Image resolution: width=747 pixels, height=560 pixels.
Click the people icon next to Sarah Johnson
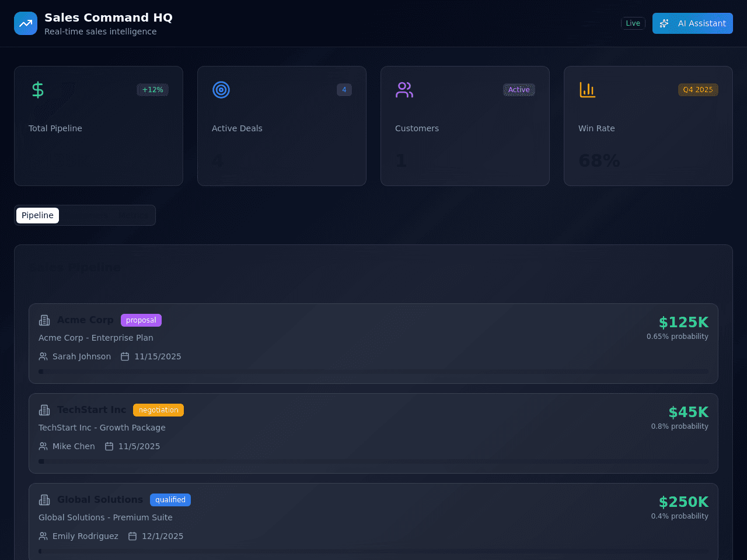43,356
